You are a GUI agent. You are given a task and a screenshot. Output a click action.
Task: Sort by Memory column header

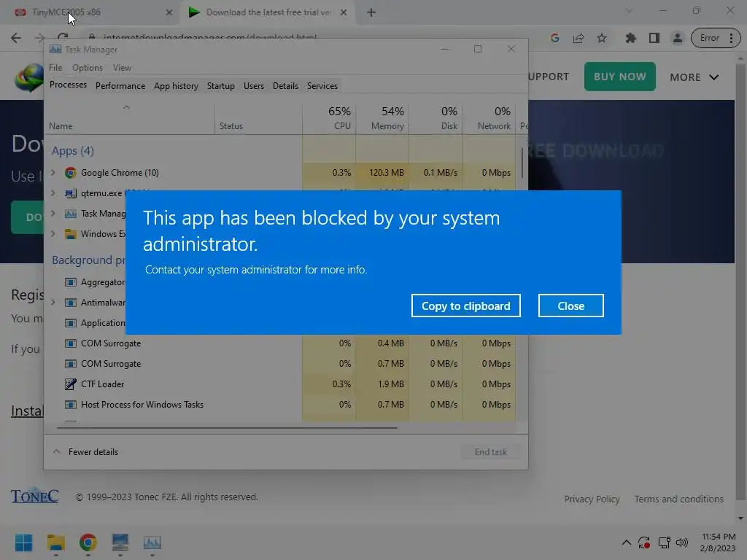(382, 118)
